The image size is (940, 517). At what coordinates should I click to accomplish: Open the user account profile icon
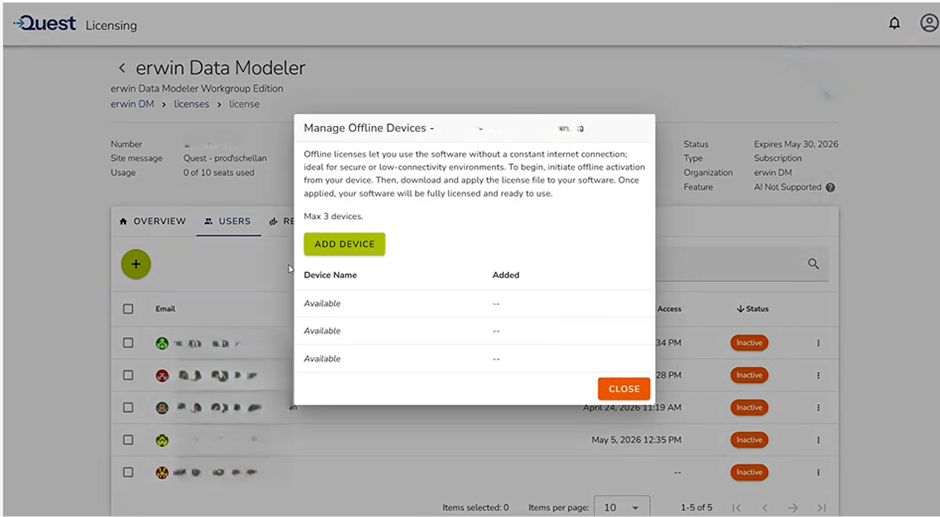(x=929, y=23)
